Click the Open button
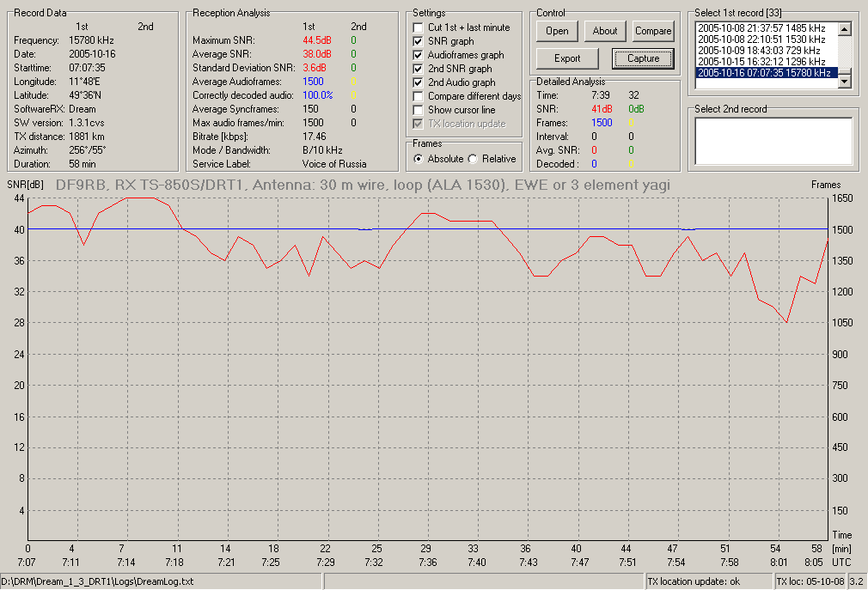 click(557, 31)
